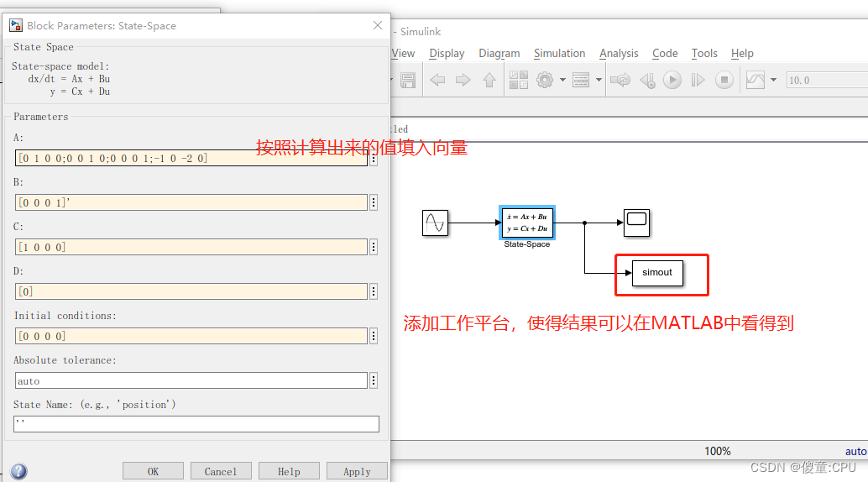Select the simout To Workspace block
Image resolution: width=868 pixels, height=482 pixels.
pos(657,273)
